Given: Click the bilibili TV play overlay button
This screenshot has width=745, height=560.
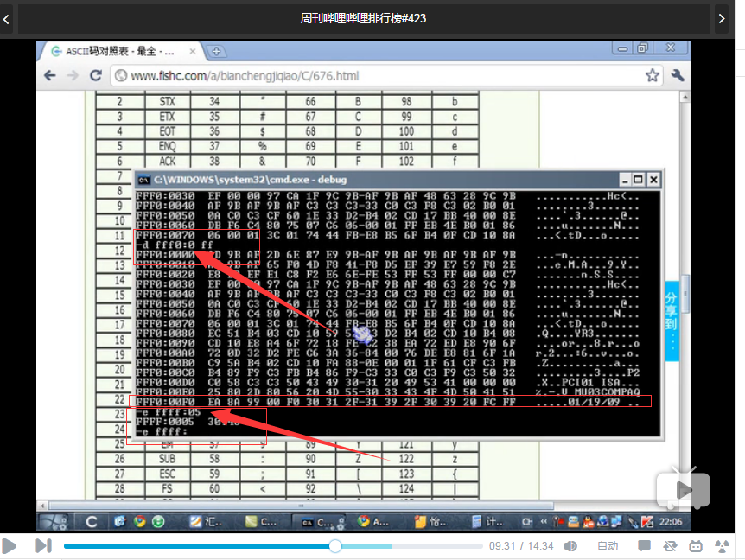Looking at the screenshot, I should point(684,490).
